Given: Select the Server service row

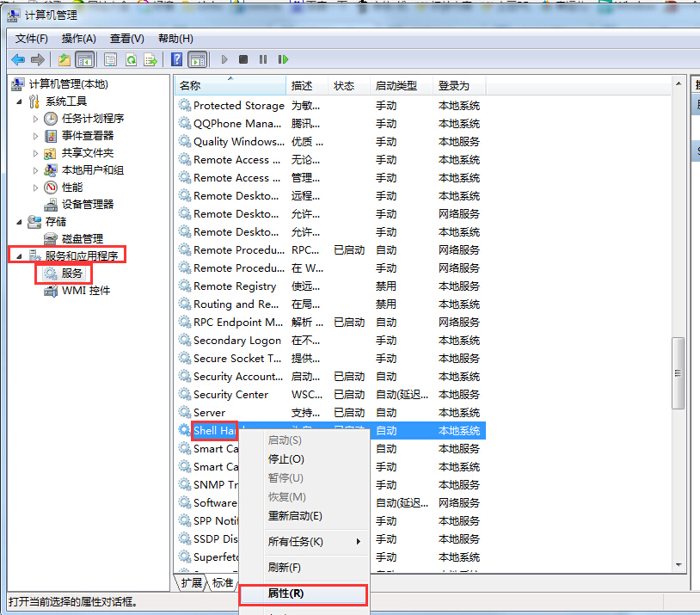Looking at the screenshot, I should pyautogui.click(x=330, y=413).
